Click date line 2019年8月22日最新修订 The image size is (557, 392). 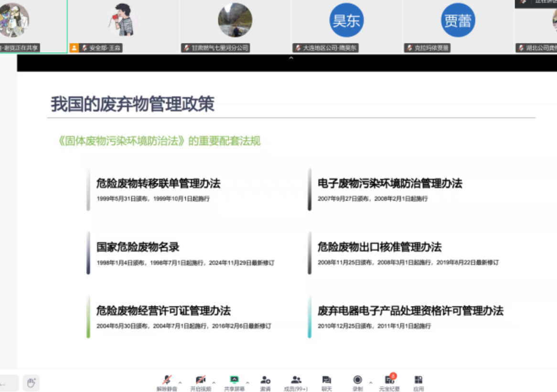[x=468, y=263]
